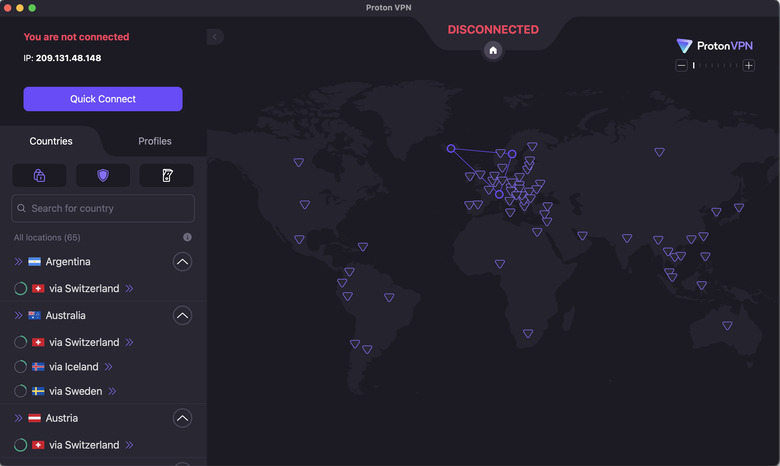Click arrows beside Austria via Switzerland
The height and width of the screenshot is (466, 780).
pos(129,445)
